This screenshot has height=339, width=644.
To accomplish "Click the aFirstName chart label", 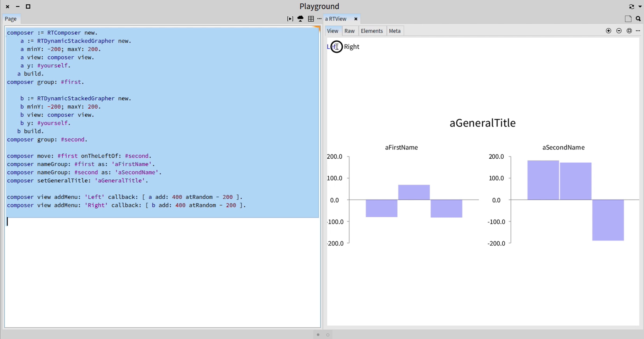I will coord(401,147).
